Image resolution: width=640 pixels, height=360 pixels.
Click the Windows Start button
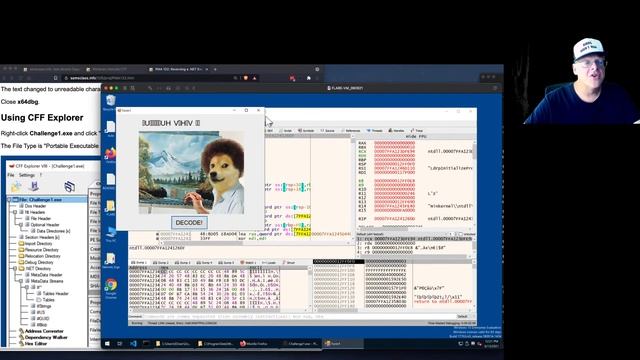tap(107, 344)
